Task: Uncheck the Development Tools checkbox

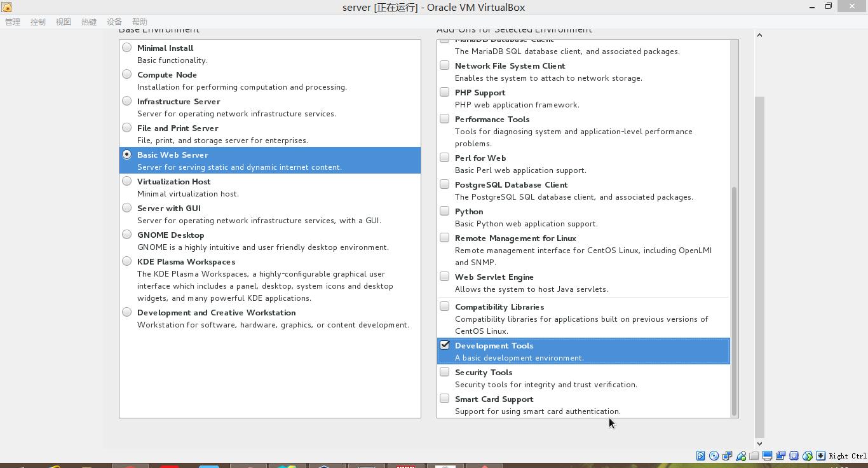Action: click(445, 345)
